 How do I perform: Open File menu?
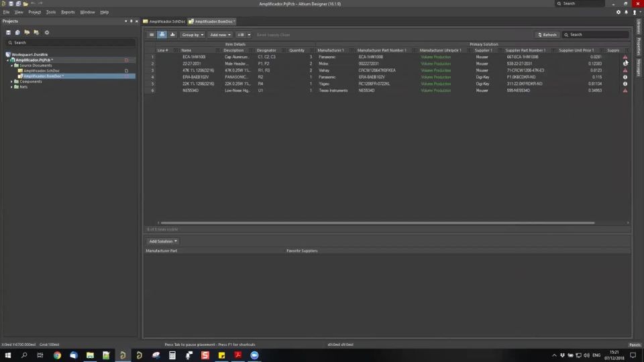pyautogui.click(x=6, y=12)
